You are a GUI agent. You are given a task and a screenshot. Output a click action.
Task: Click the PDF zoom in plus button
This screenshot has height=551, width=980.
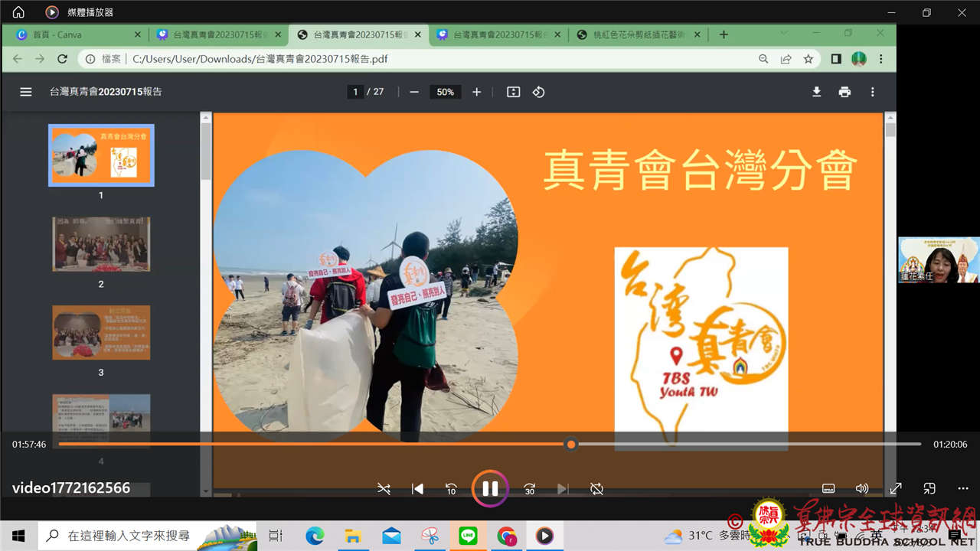(x=477, y=92)
